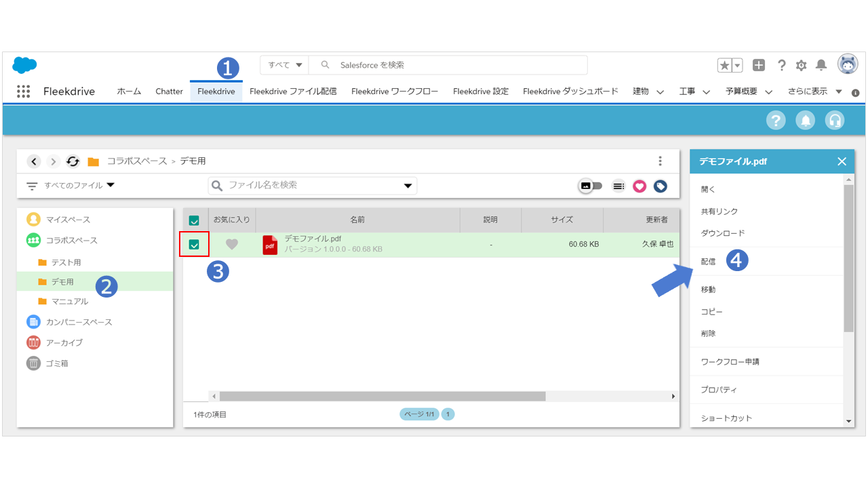Click the horizontal scrollbar under file list
Screen dimensions: 868x488
coord(382,396)
